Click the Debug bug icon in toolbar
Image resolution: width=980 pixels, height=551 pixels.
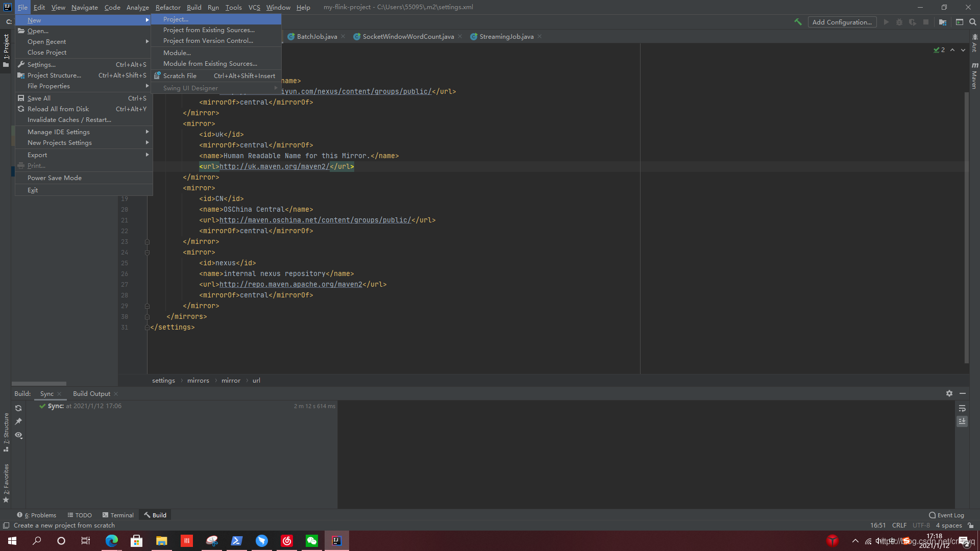pyautogui.click(x=899, y=22)
